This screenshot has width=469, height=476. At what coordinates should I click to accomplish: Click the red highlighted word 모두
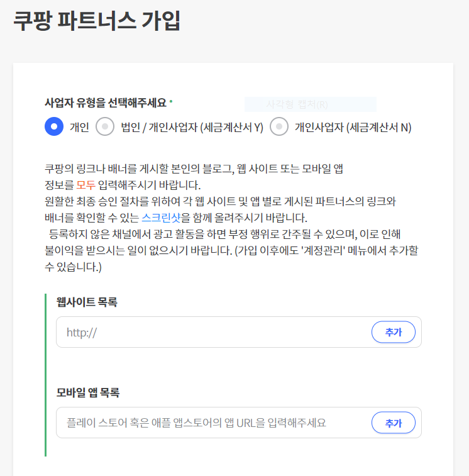pos(86,185)
